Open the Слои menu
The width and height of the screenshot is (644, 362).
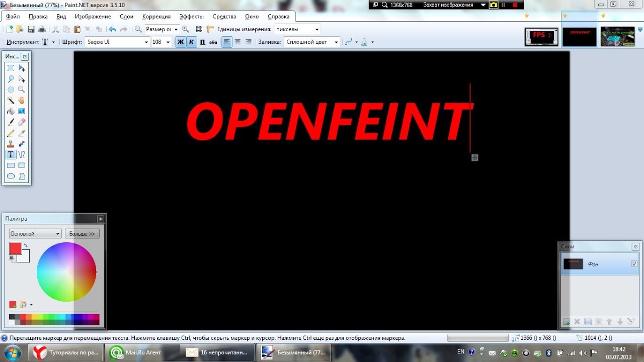tap(126, 17)
